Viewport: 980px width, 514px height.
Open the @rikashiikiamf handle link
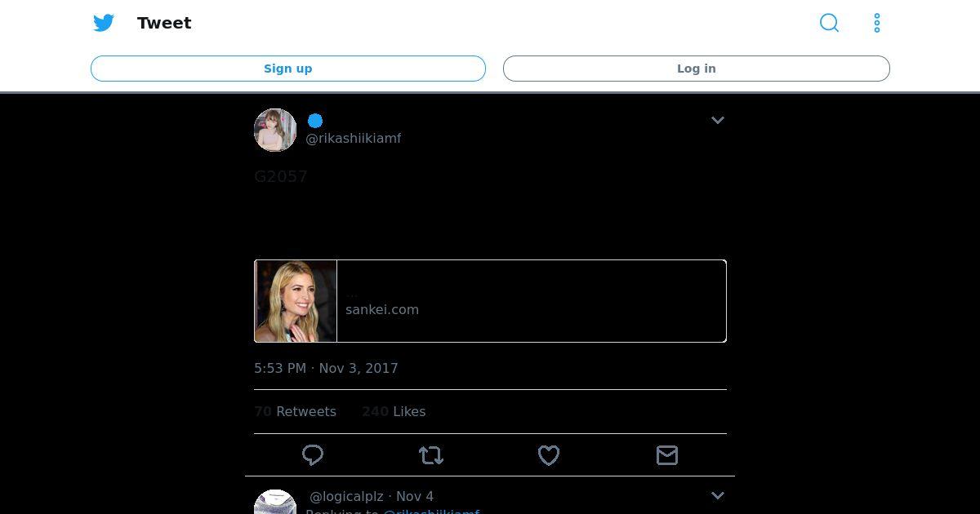(x=353, y=139)
